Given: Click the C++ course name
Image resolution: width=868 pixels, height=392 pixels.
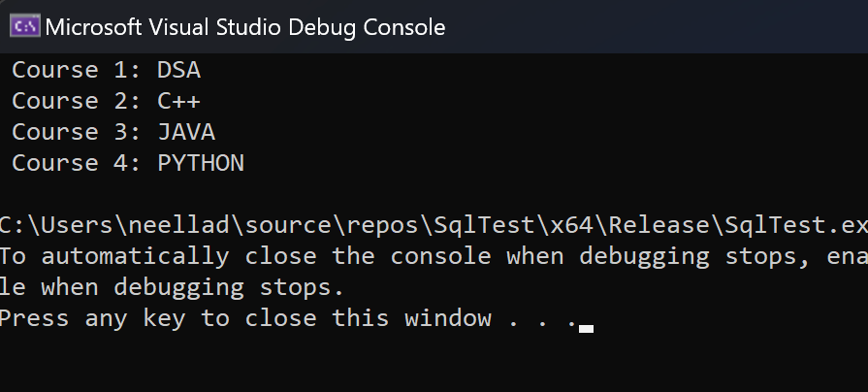Looking at the screenshot, I should coord(178,102).
